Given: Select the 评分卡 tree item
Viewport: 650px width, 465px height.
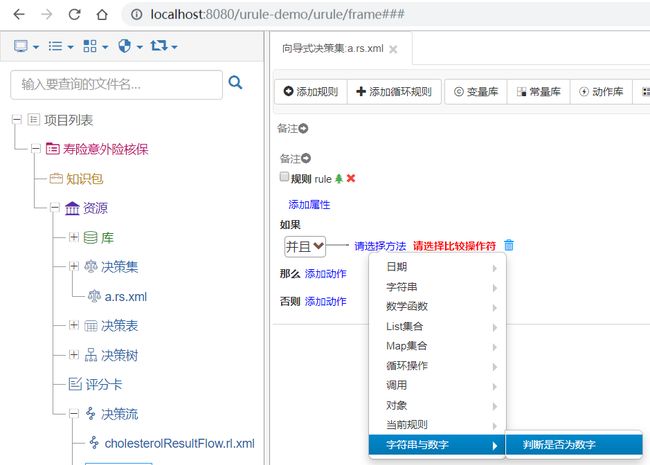Looking at the screenshot, I should click(103, 384).
